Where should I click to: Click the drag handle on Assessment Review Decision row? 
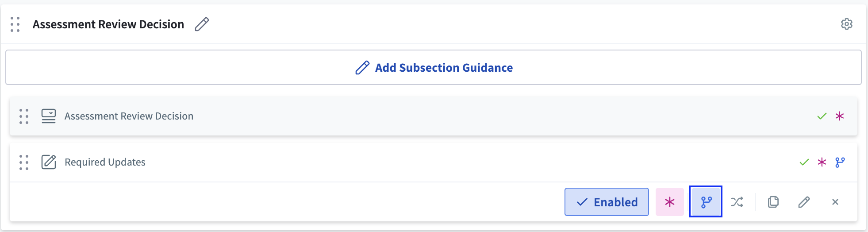click(x=24, y=116)
